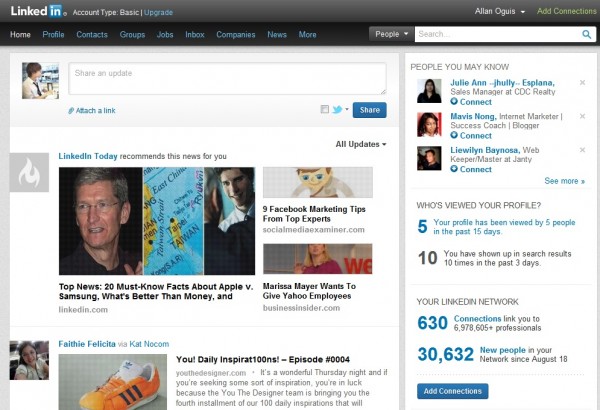Click Faithie Felicita's profile photo

(29, 360)
